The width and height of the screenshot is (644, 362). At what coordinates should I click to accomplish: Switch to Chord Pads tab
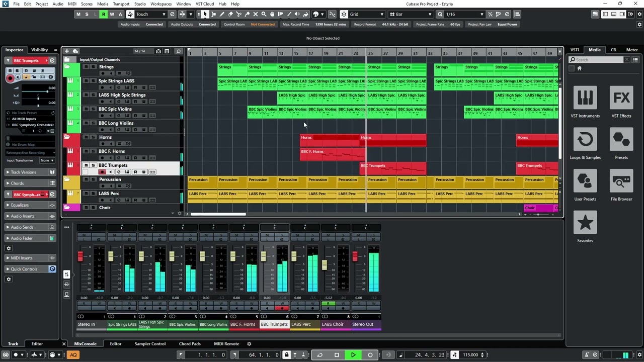190,344
